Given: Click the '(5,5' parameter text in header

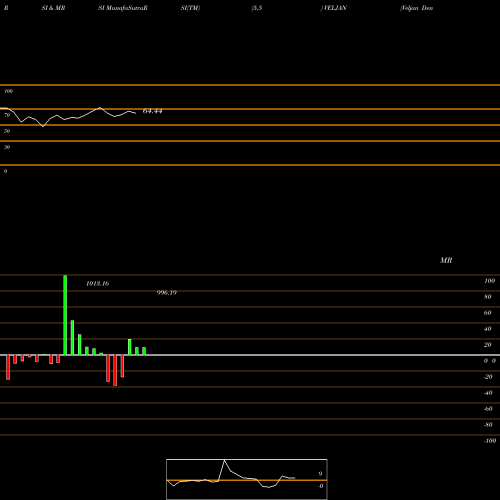Looking at the screenshot, I should 257,8.
